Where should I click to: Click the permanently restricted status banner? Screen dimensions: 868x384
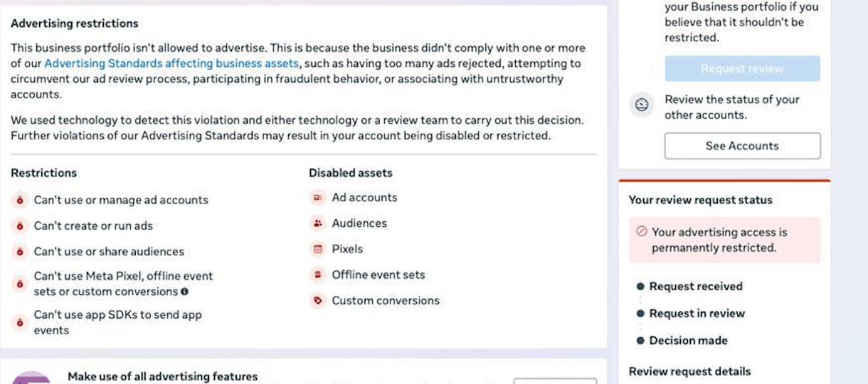point(724,240)
